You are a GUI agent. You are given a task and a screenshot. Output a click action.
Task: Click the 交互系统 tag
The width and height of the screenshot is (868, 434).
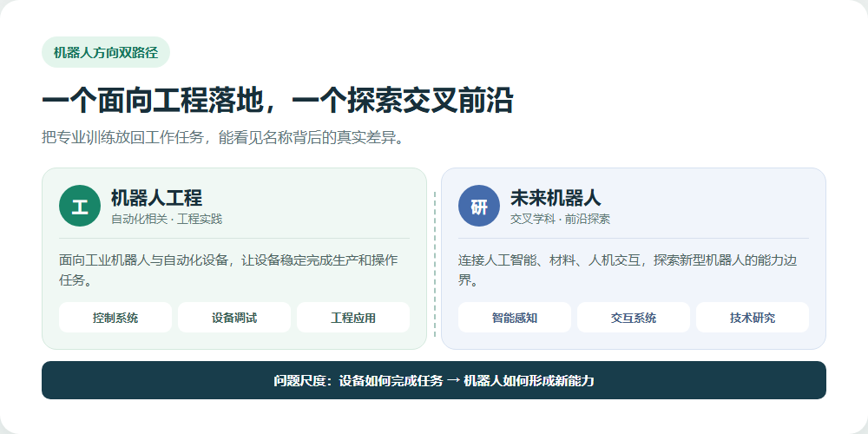(x=634, y=318)
